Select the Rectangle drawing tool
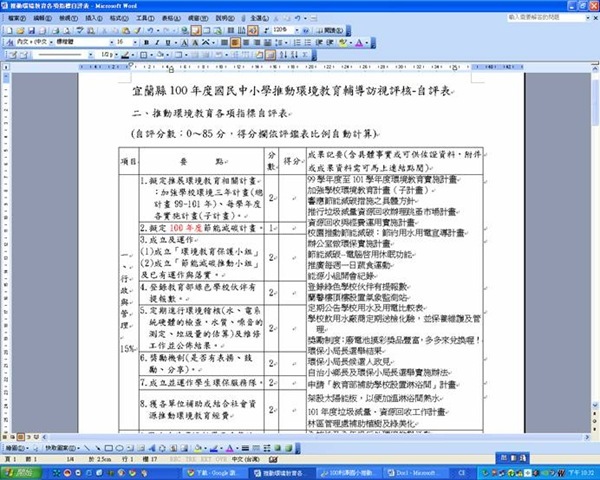Viewport: 600px width, 480px height. tap(109, 448)
